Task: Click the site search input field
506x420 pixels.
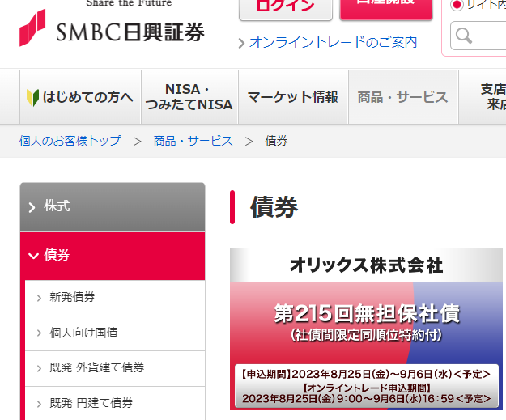Action: coord(478,36)
